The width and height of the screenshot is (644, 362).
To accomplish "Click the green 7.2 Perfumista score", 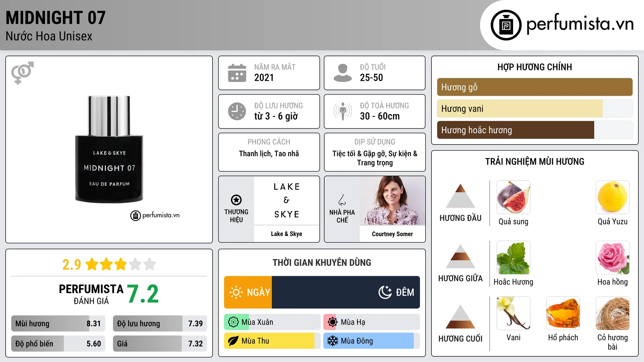I will 143,294.
